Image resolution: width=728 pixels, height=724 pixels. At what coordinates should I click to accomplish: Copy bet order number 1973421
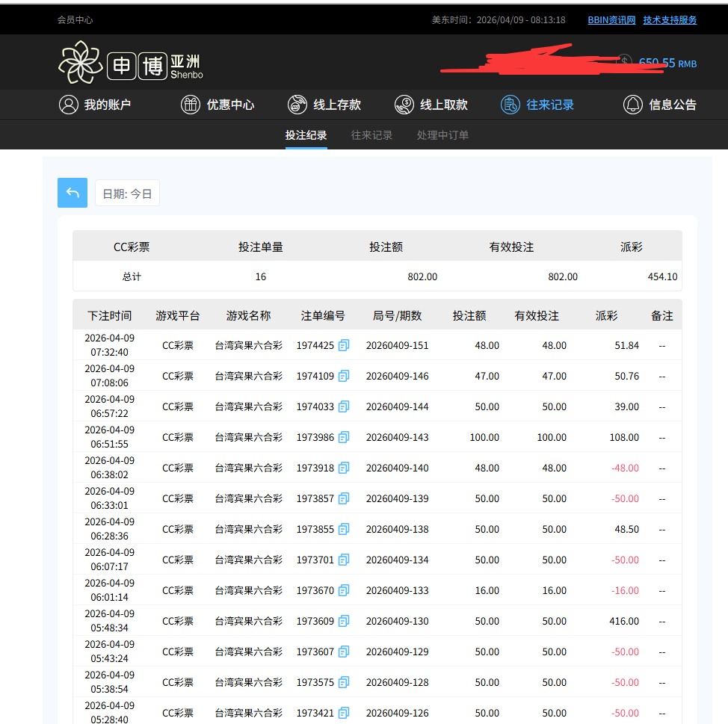click(344, 713)
